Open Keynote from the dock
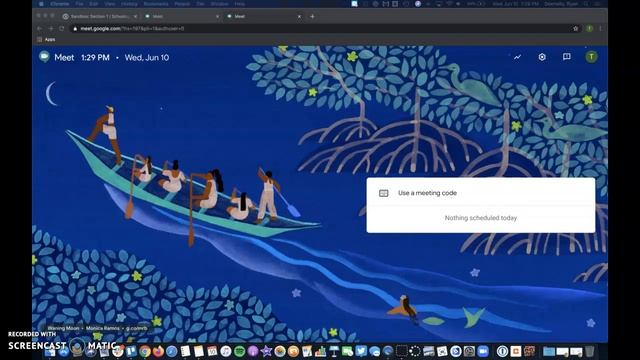Screen dimensions: 640x360 [334, 351]
